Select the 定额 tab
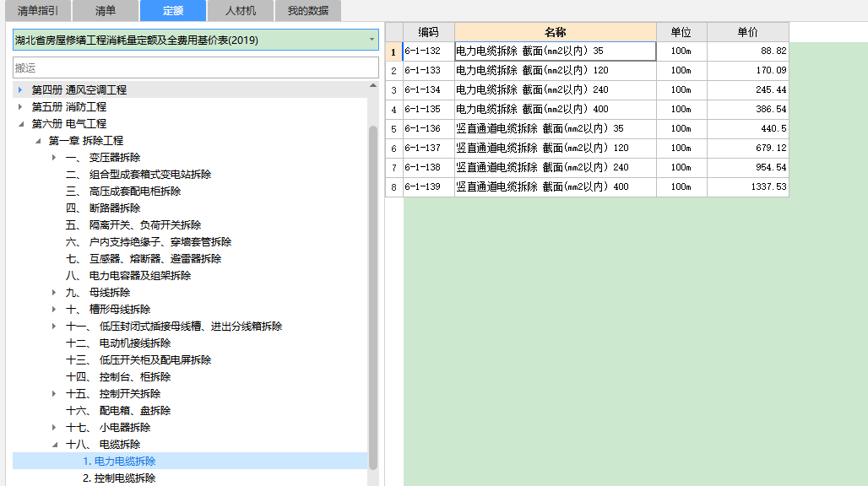 click(x=173, y=10)
